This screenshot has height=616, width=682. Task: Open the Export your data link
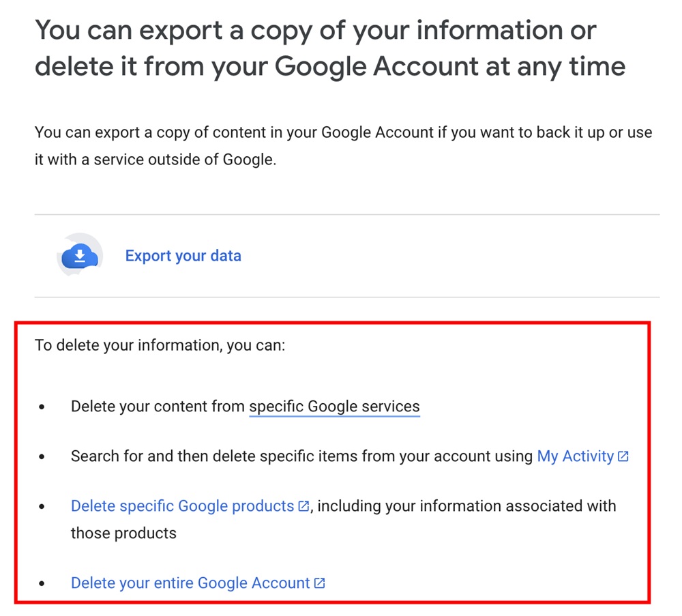pos(183,256)
